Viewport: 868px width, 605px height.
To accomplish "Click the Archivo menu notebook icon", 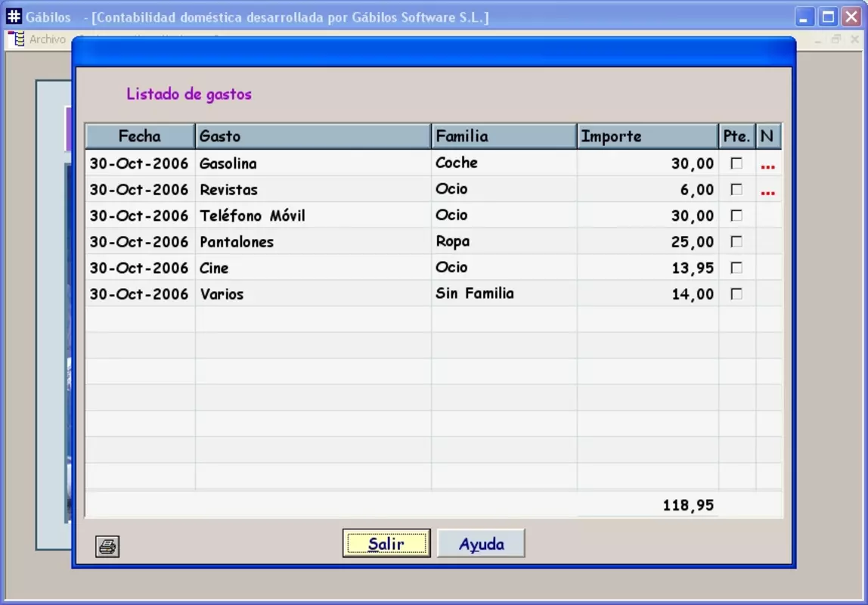I will [17, 39].
